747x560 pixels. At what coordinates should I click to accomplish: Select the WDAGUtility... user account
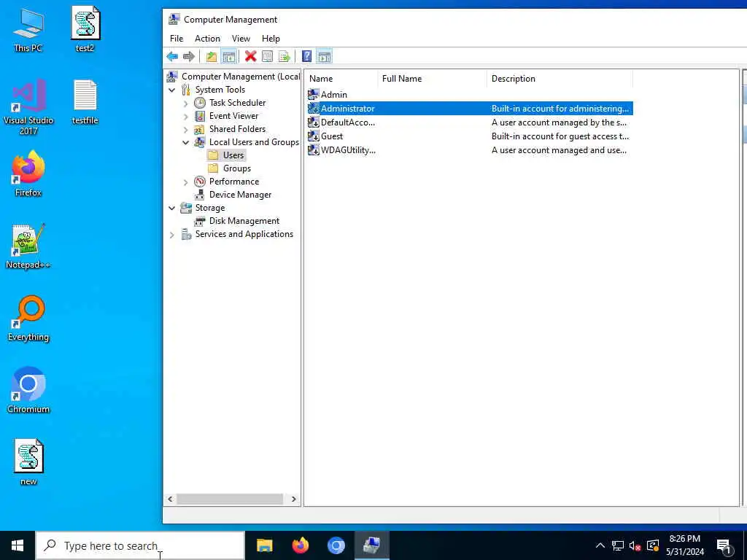341,150
